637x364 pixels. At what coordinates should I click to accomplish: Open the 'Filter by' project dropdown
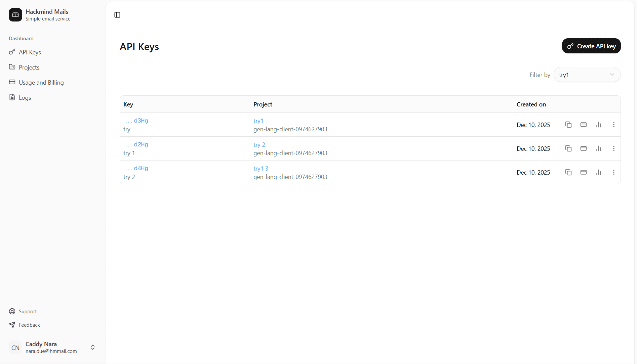point(587,75)
